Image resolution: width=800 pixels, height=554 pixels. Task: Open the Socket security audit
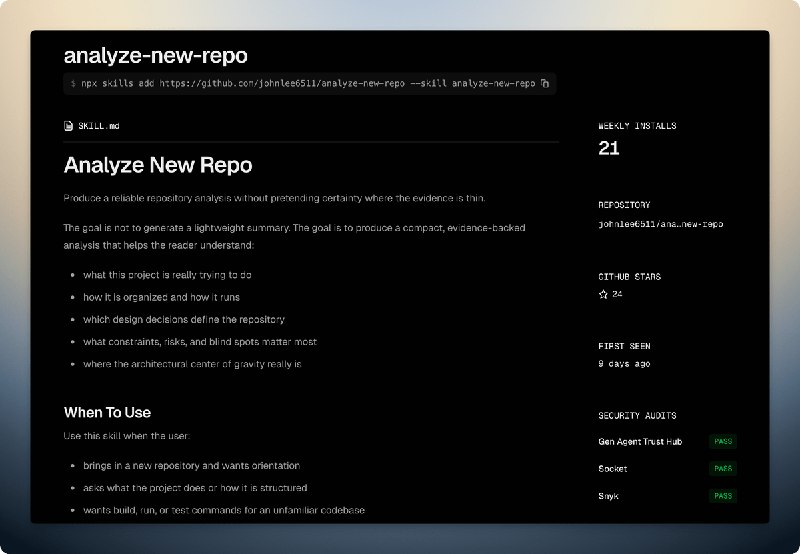coord(613,468)
